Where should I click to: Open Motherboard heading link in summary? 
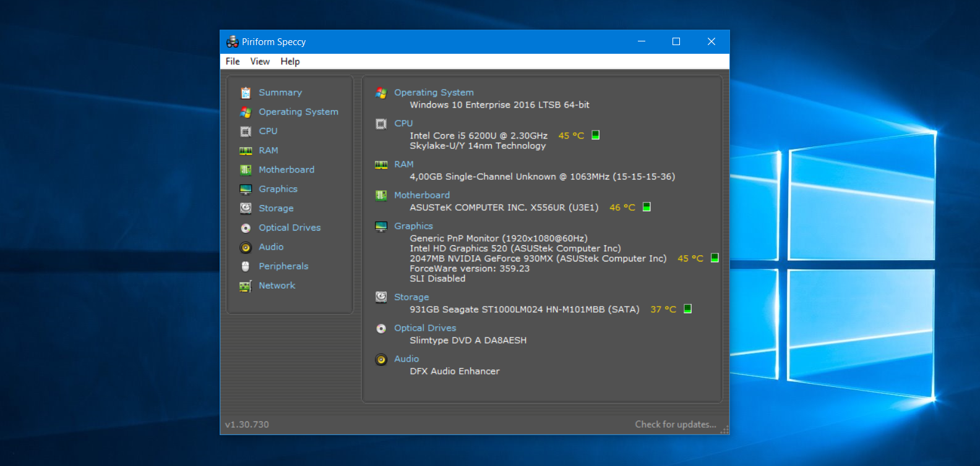tap(422, 195)
